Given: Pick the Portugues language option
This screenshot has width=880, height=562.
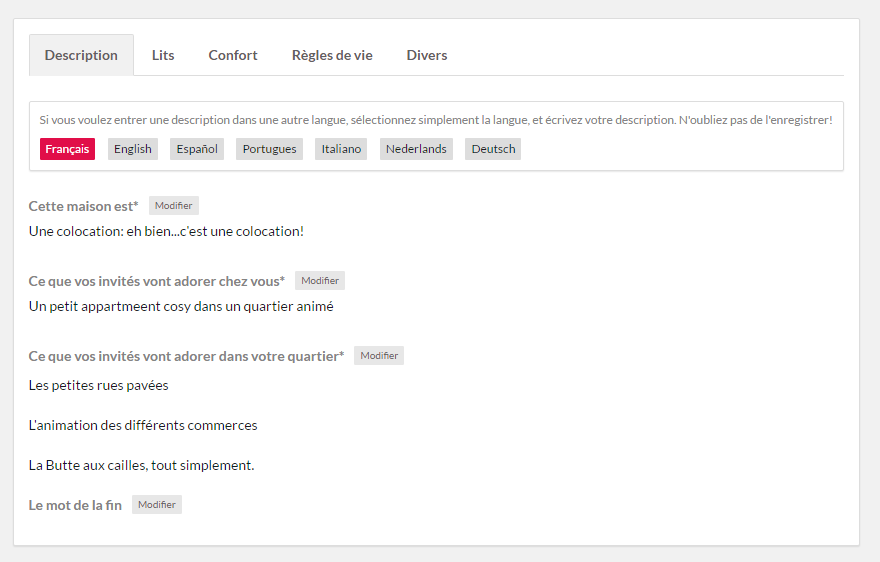Looking at the screenshot, I should coord(269,149).
